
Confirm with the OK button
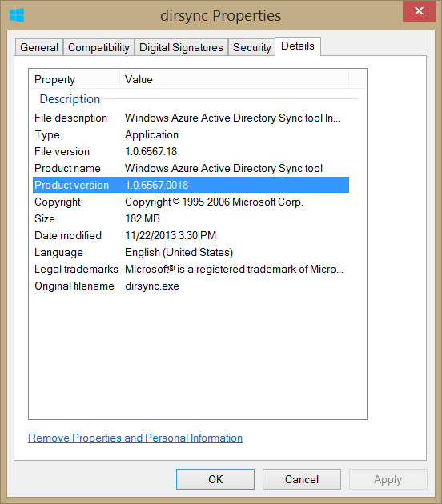tap(215, 479)
